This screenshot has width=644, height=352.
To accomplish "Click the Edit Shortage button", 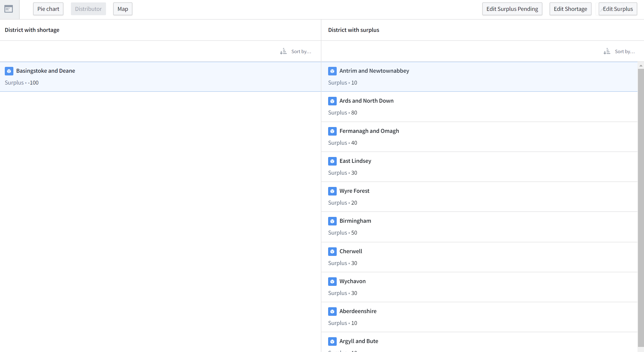I will [570, 9].
